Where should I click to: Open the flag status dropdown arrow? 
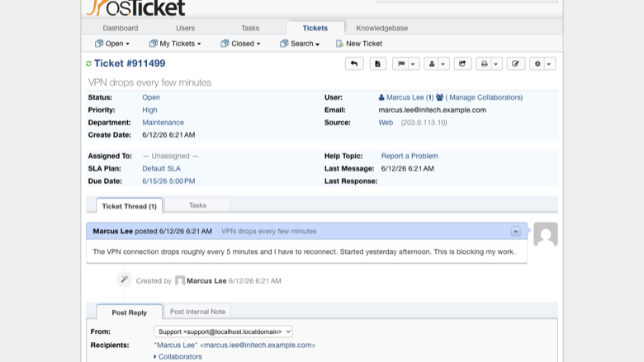tap(413, 64)
